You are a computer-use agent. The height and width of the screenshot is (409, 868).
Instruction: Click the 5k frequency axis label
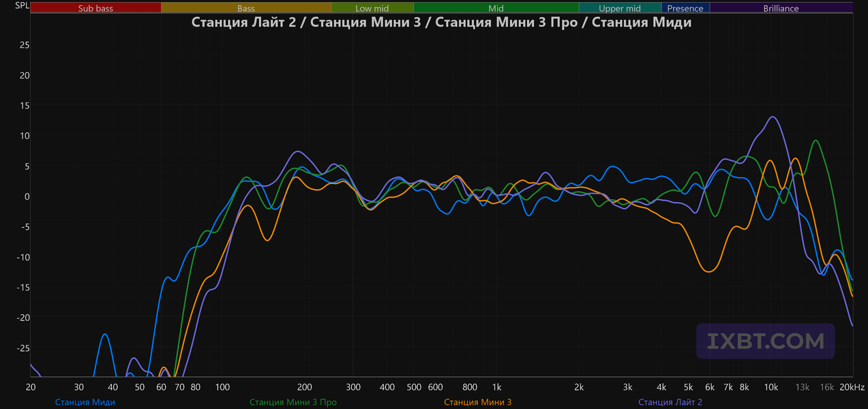(x=688, y=387)
